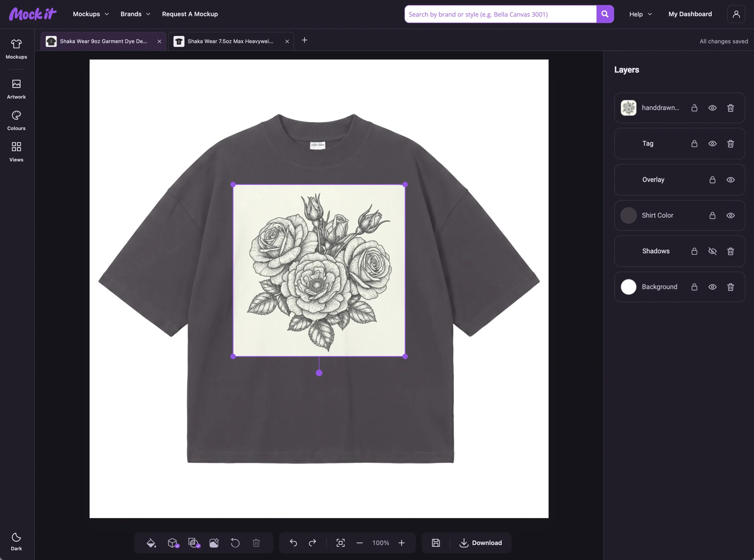754x560 pixels.
Task: Open the Artwork sidebar panel
Action: click(16, 89)
